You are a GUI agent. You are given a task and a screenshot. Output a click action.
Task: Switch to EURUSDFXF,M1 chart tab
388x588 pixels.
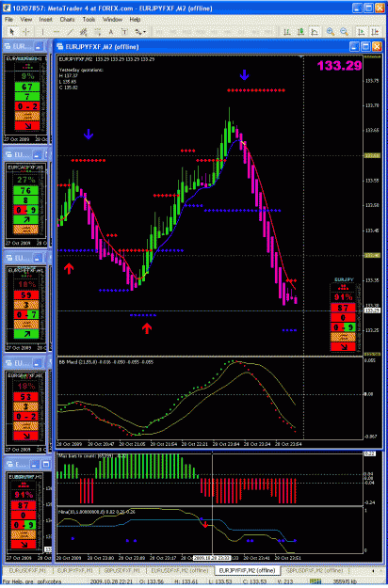click(27, 570)
